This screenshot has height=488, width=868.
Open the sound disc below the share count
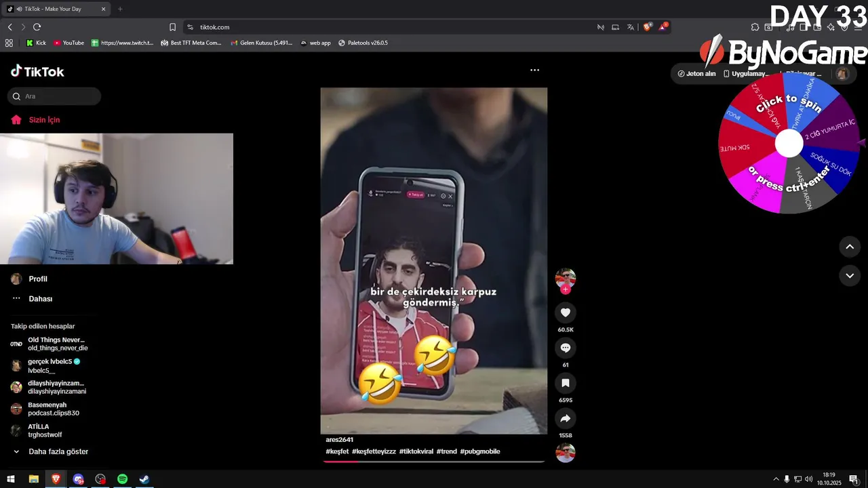[566, 453]
